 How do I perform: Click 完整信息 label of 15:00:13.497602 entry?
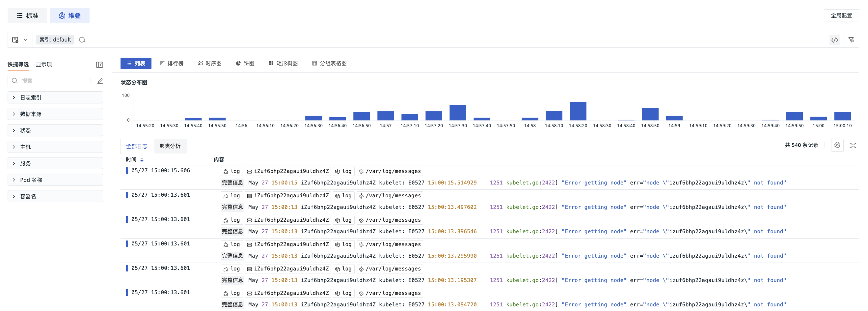(232, 207)
